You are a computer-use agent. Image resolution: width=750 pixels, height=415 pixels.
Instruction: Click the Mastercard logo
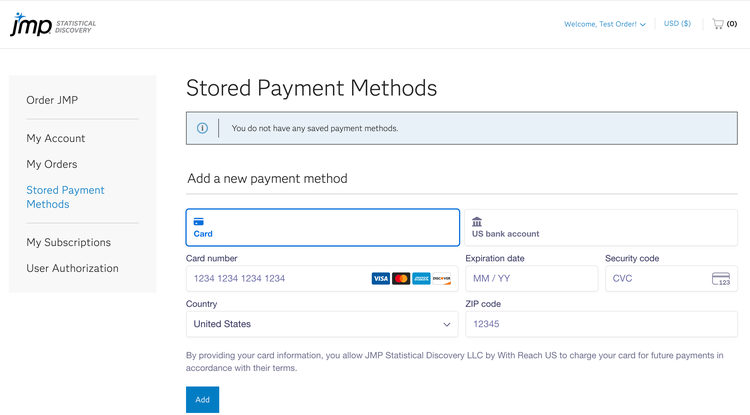coord(401,278)
